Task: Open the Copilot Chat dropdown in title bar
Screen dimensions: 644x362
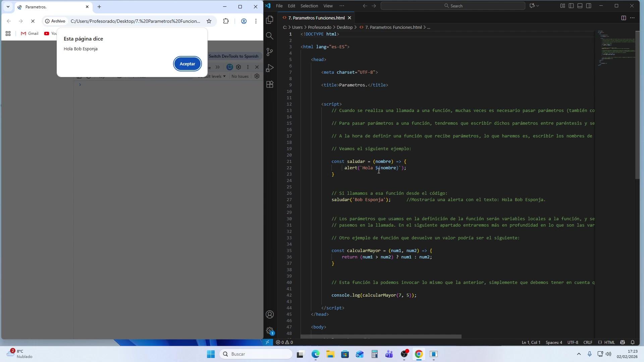Action: coord(538,6)
